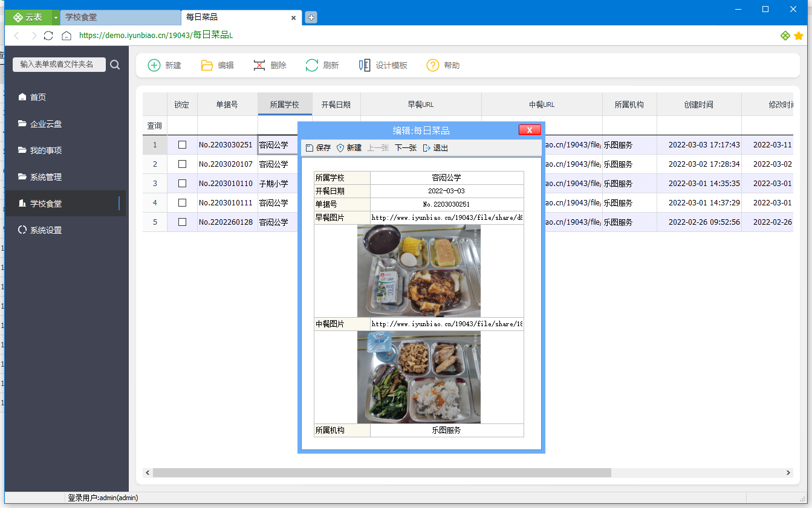Click the 所属学校 value 容闳公学 in dialog
The image size is (812, 508).
[447, 178]
